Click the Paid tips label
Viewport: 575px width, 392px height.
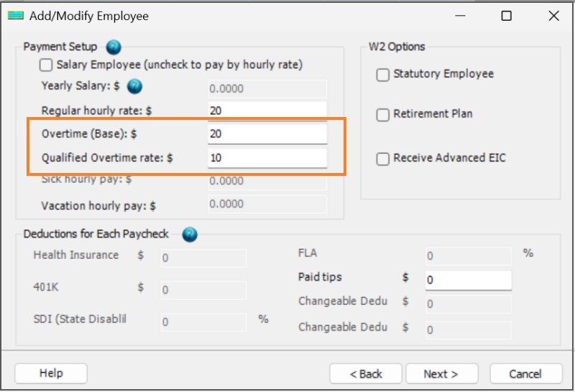click(320, 277)
